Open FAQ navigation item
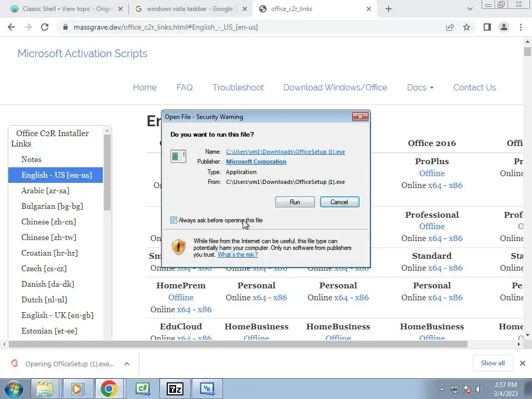This screenshot has height=399, width=532. [x=184, y=87]
